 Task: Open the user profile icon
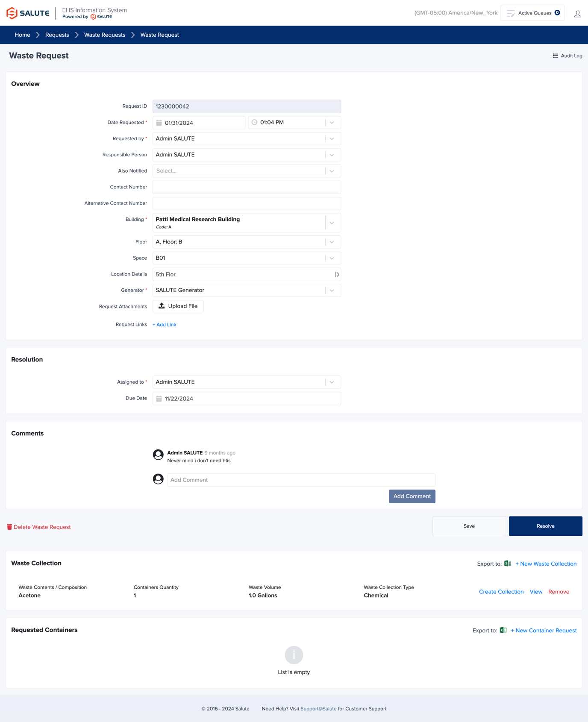[x=577, y=14]
